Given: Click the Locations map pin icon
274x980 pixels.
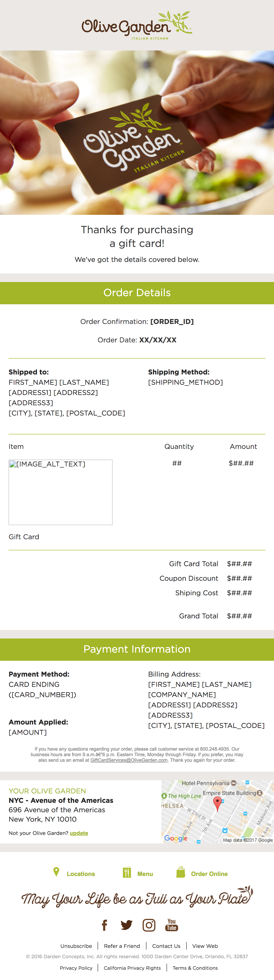Looking at the screenshot, I should (x=56, y=872).
